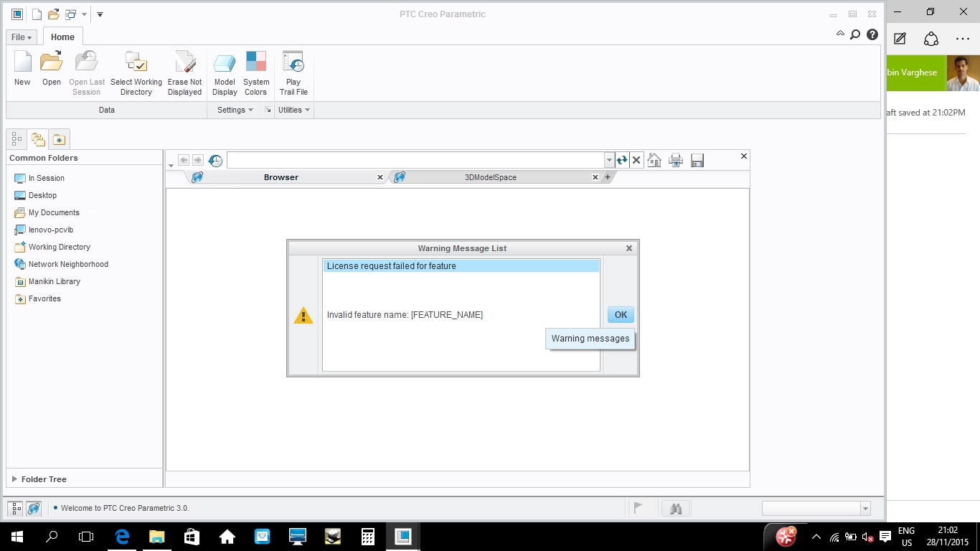Select Desktop in Common Folders
980x551 pixels.
pyautogui.click(x=35, y=195)
